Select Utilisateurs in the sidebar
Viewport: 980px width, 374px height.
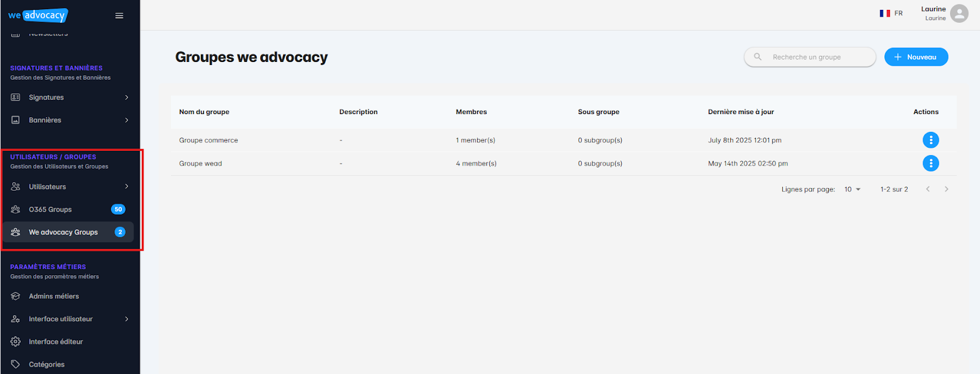pyautogui.click(x=69, y=186)
